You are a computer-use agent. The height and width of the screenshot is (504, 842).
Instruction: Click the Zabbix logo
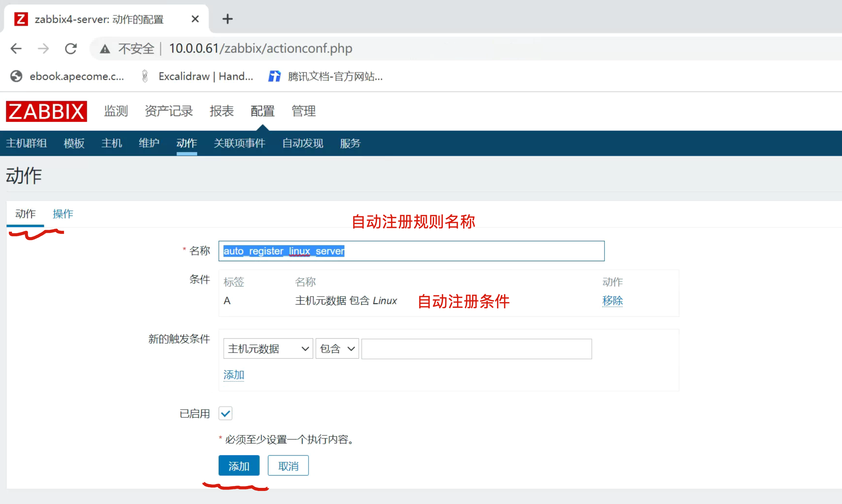coord(46,112)
